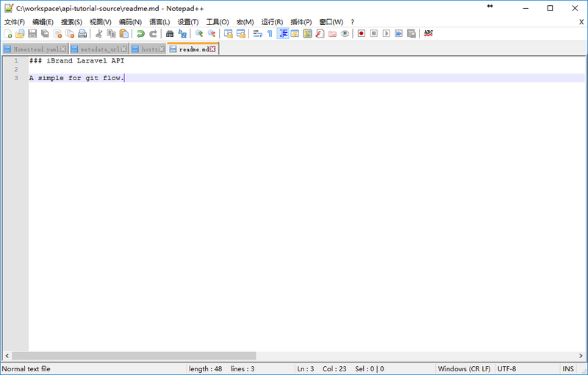Open the Document Map icon
This screenshot has height=375, width=588.
(x=307, y=34)
